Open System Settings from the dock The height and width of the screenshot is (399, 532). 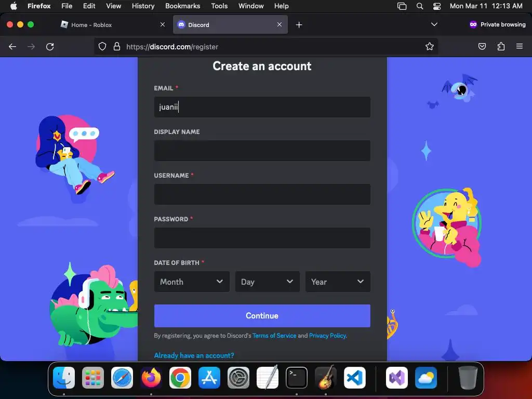coord(238,378)
